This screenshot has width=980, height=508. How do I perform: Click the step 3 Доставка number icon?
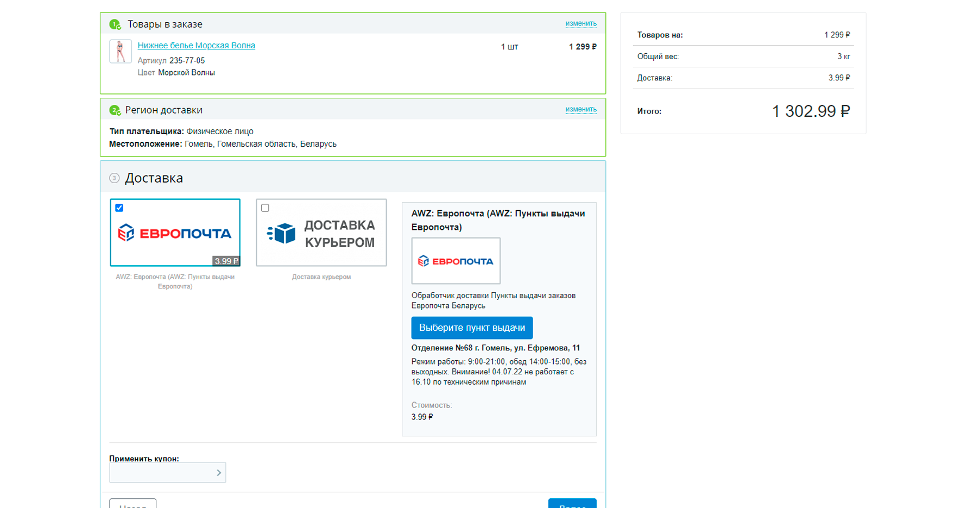(114, 178)
